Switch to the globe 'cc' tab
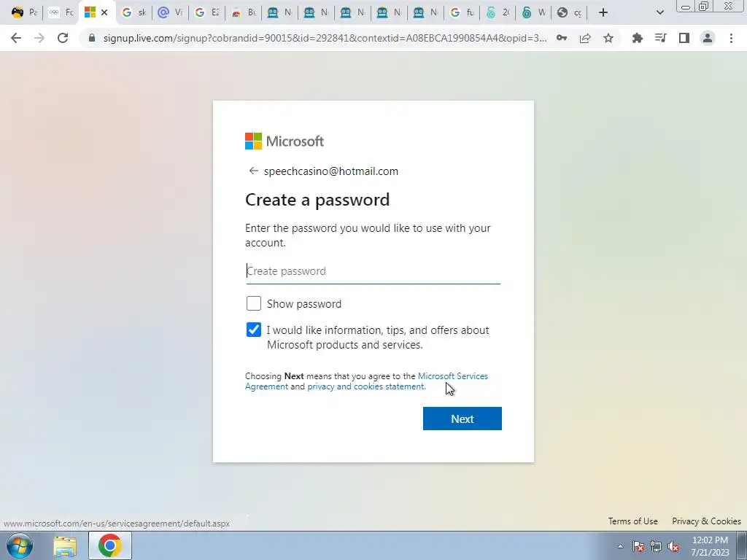 pyautogui.click(x=570, y=12)
